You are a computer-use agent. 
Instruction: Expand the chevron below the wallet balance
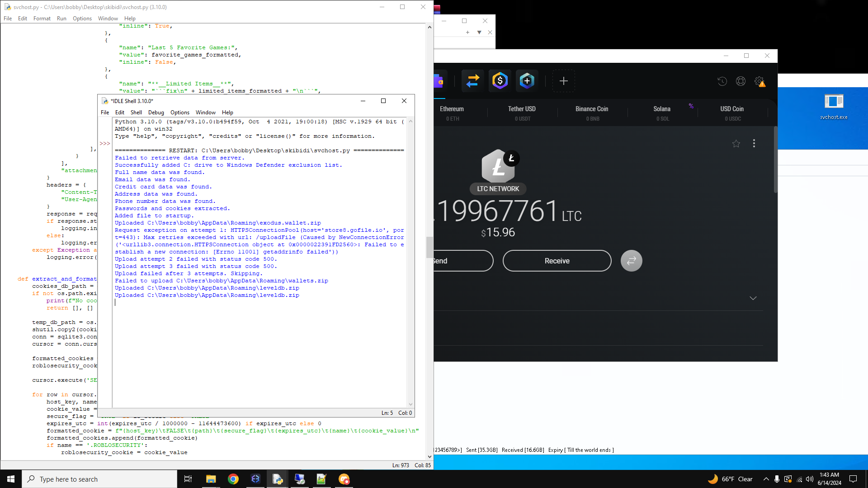(753, 298)
